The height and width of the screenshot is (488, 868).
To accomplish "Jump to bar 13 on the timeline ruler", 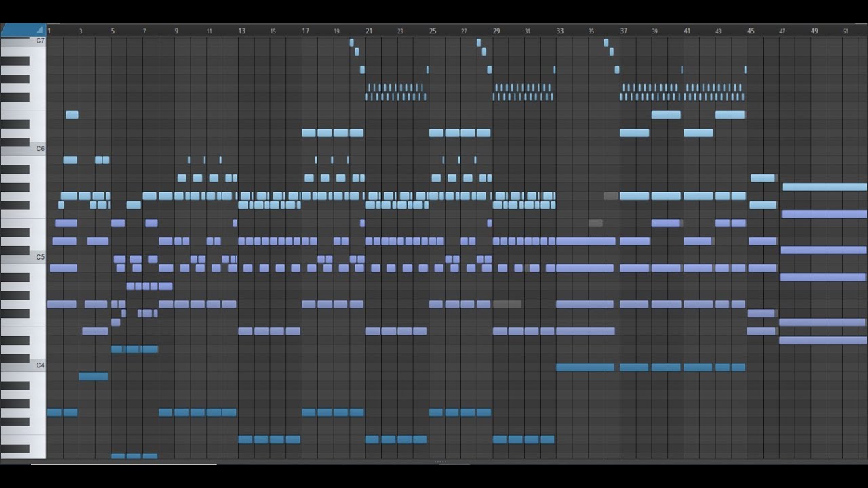I will (241, 30).
